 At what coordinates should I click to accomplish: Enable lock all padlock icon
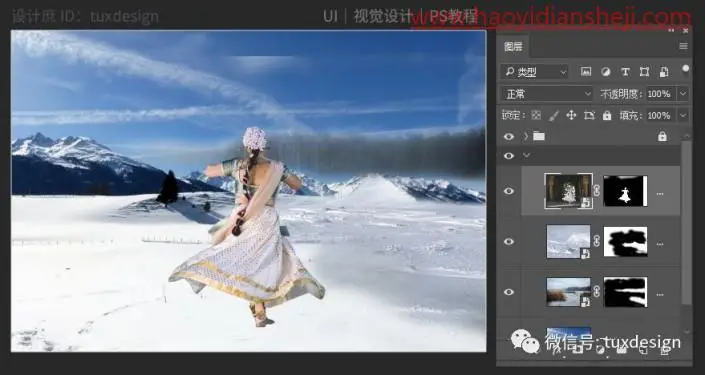(607, 116)
